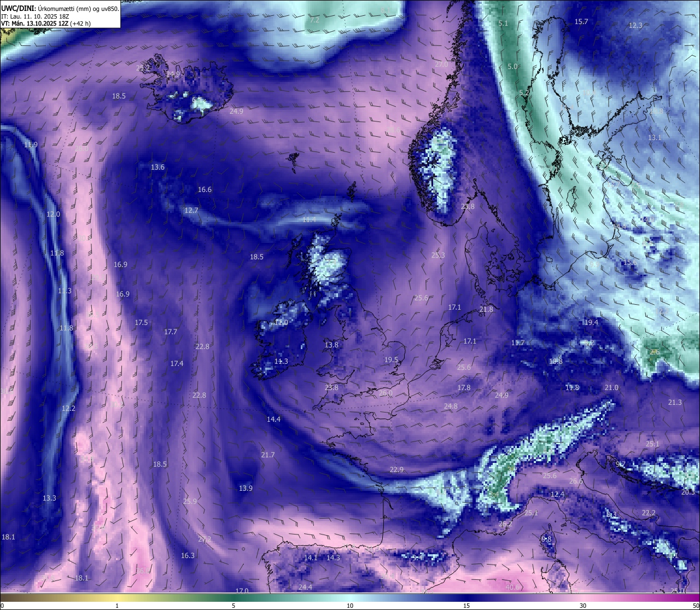The width and height of the screenshot is (700, 610).
Task: Click the map value 14.4
Action: pos(273,420)
